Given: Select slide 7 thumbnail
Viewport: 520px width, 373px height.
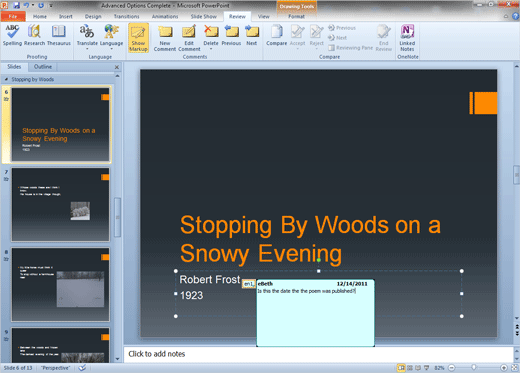Looking at the screenshot, I should [60, 204].
